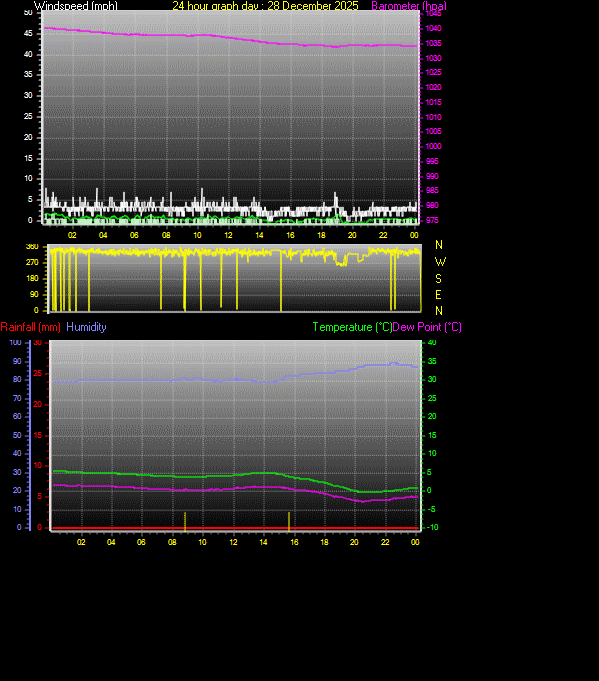Viewport: 599px width, 681px height.
Task: Click "90" on the wind direction axis
Action: click(x=34, y=294)
